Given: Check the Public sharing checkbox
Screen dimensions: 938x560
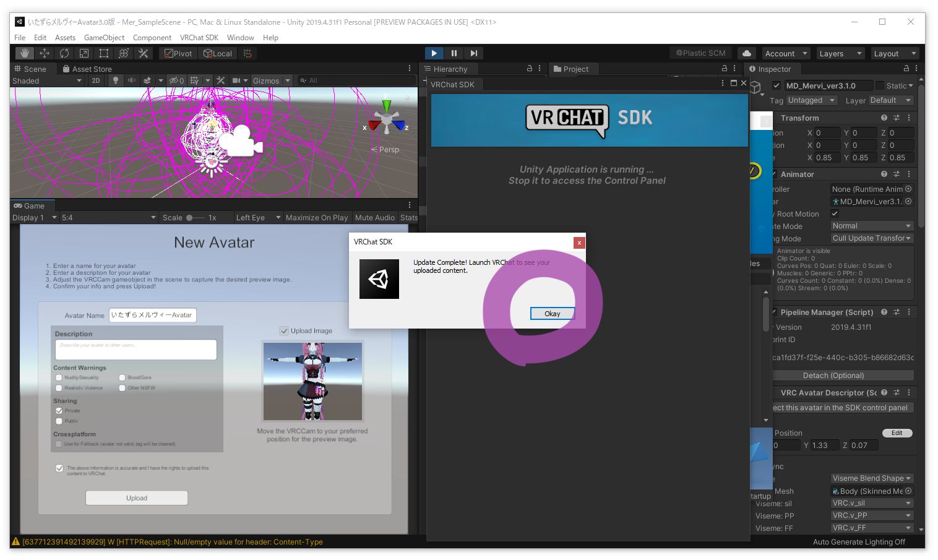Looking at the screenshot, I should 59,421.
